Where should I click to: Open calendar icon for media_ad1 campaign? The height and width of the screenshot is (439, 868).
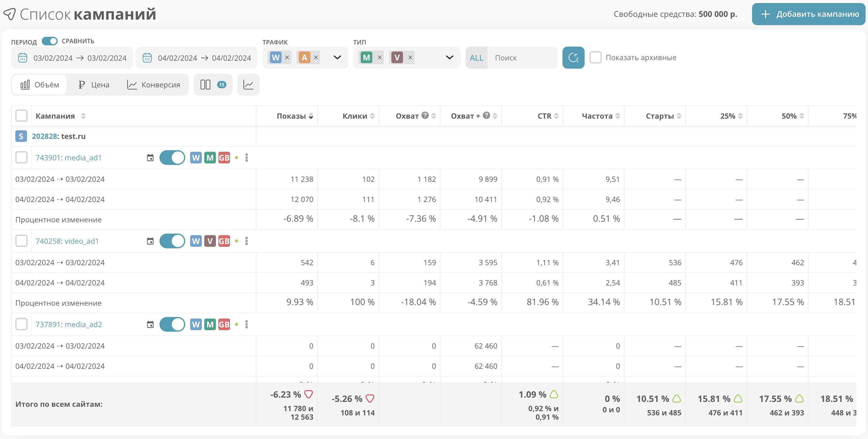coord(150,158)
